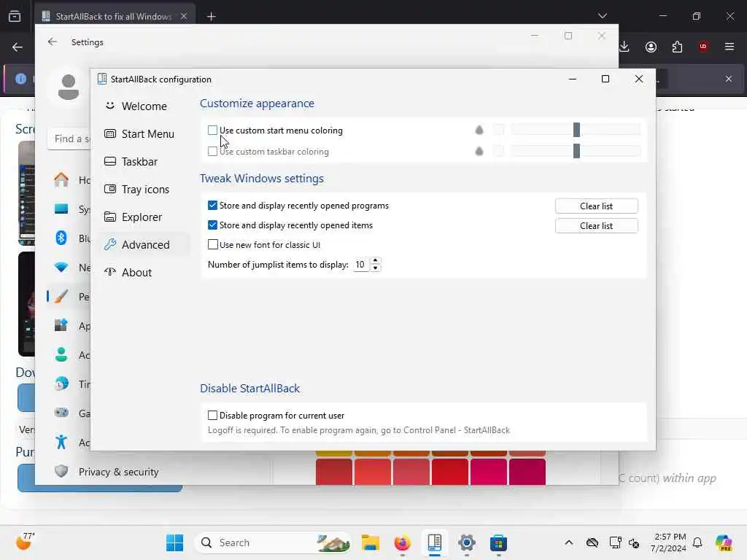
Task: Open Firefox extensions puzzle icon
Action: tap(677, 47)
